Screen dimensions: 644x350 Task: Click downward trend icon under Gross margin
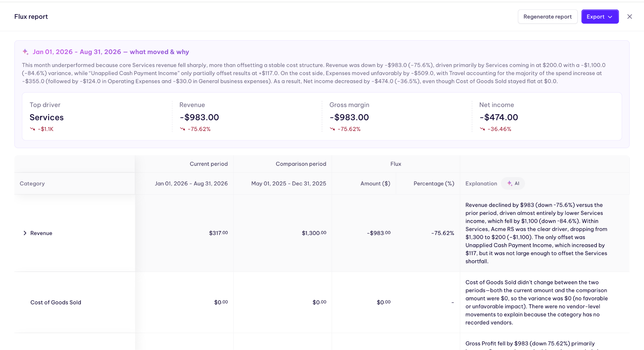click(x=332, y=129)
